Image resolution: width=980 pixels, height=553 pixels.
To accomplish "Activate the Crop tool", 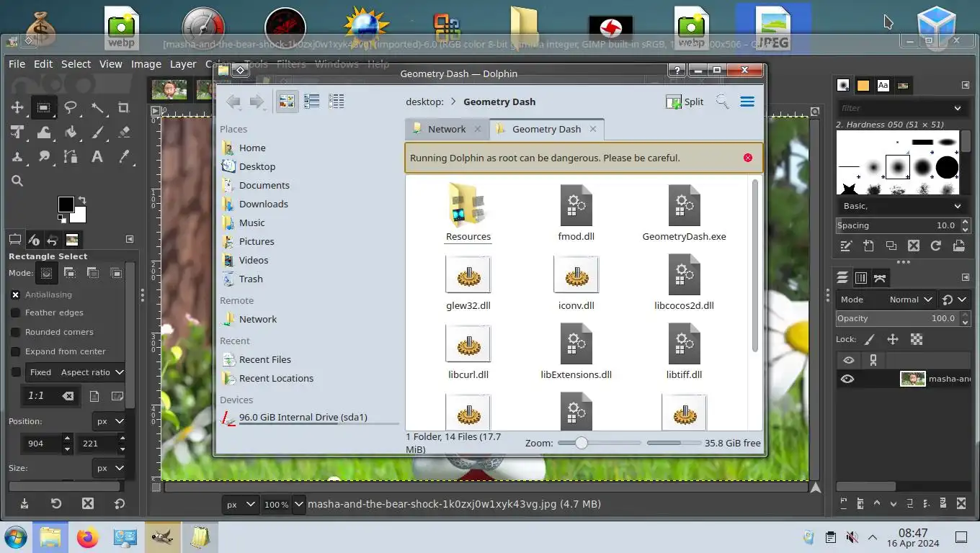I will coord(123,108).
